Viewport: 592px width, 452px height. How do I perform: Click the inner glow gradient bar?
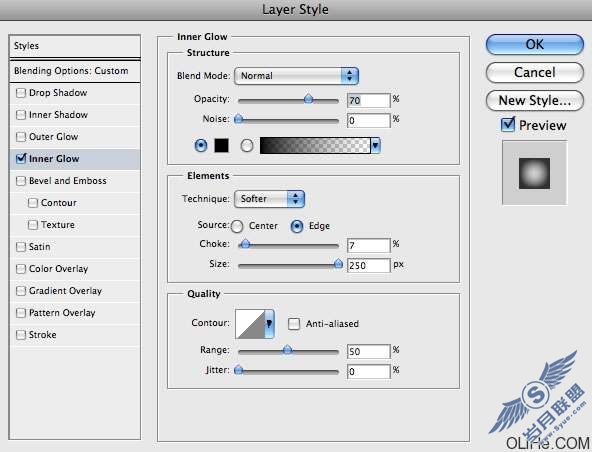pos(315,145)
